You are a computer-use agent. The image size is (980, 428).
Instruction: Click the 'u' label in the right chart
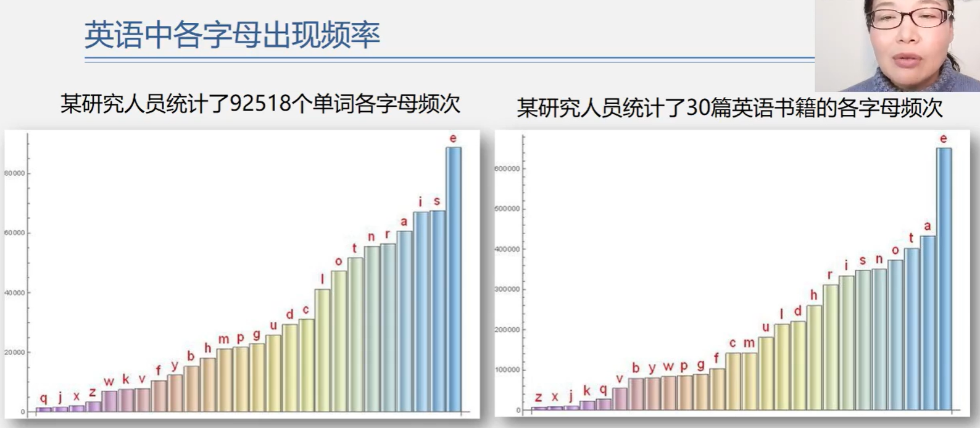click(765, 327)
